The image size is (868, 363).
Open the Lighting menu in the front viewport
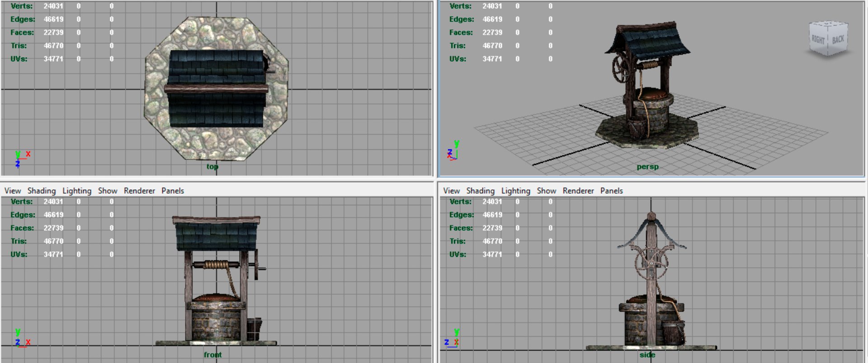pyautogui.click(x=77, y=191)
